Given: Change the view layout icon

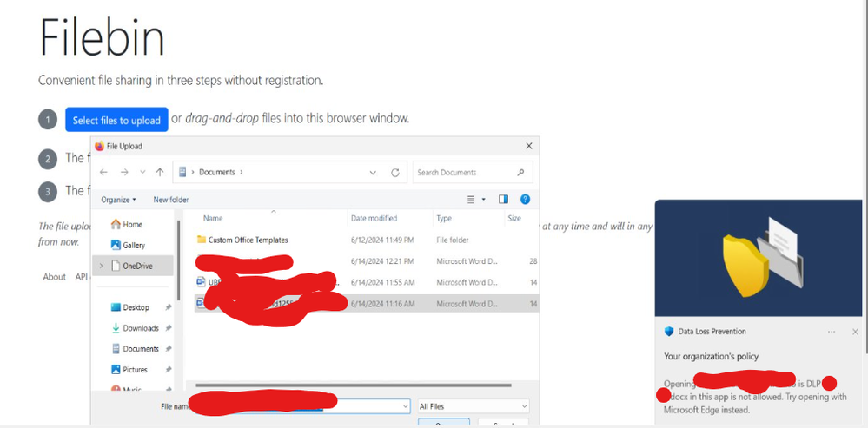Looking at the screenshot, I should click(x=471, y=200).
